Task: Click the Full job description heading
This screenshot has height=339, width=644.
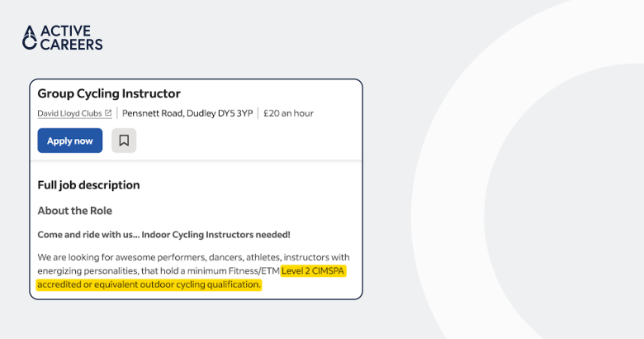Action: [88, 185]
